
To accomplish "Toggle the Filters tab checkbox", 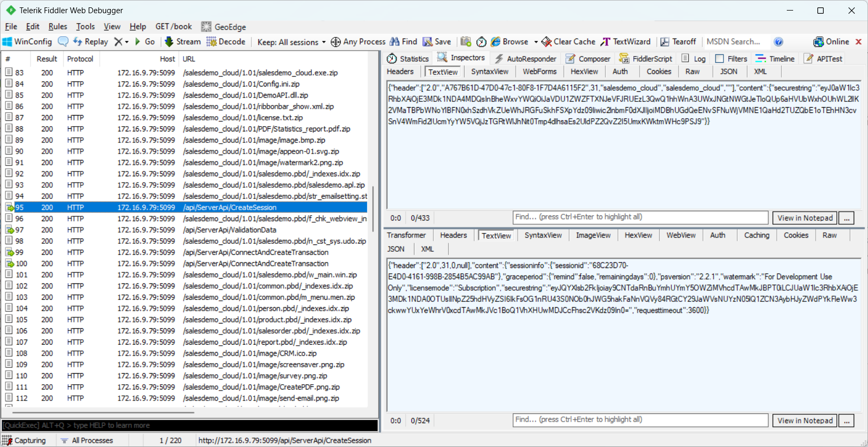I will tap(719, 59).
